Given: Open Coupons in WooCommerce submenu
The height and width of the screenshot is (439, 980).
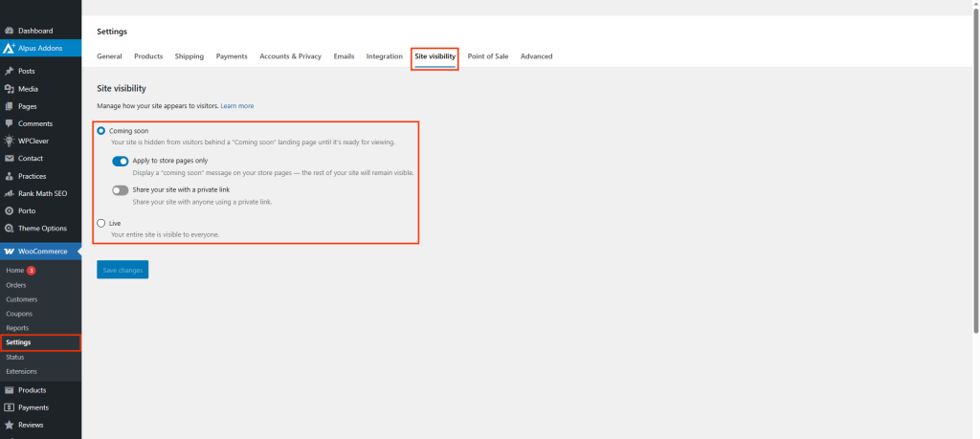Looking at the screenshot, I should click(19, 314).
